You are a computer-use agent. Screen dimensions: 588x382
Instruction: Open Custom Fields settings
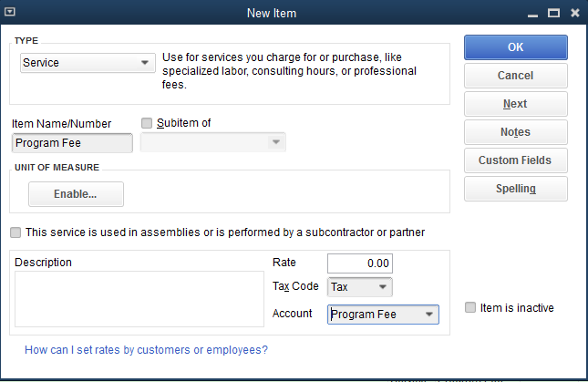[x=516, y=160]
